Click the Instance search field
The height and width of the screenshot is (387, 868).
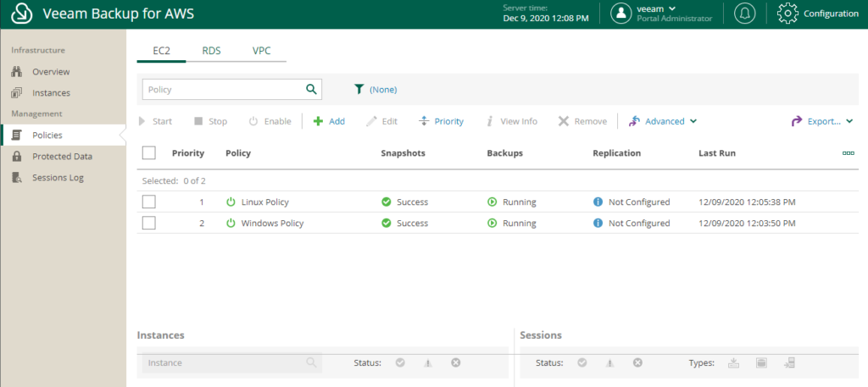click(x=232, y=362)
